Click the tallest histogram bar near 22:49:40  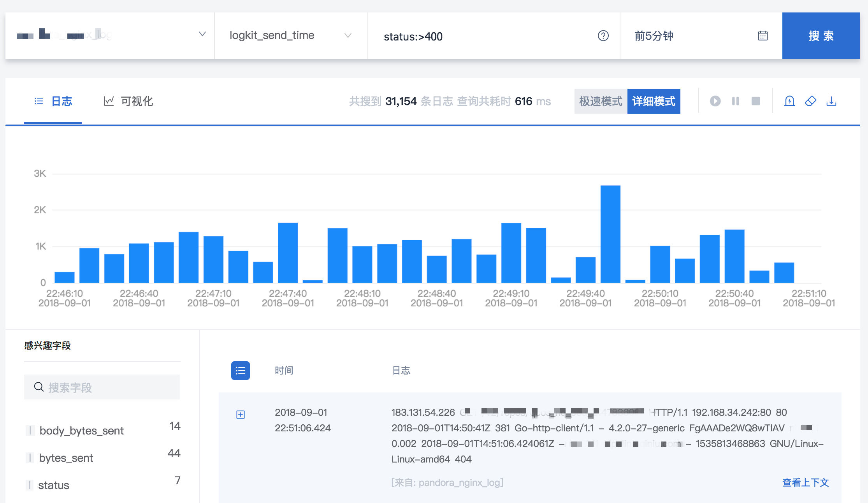(610, 234)
